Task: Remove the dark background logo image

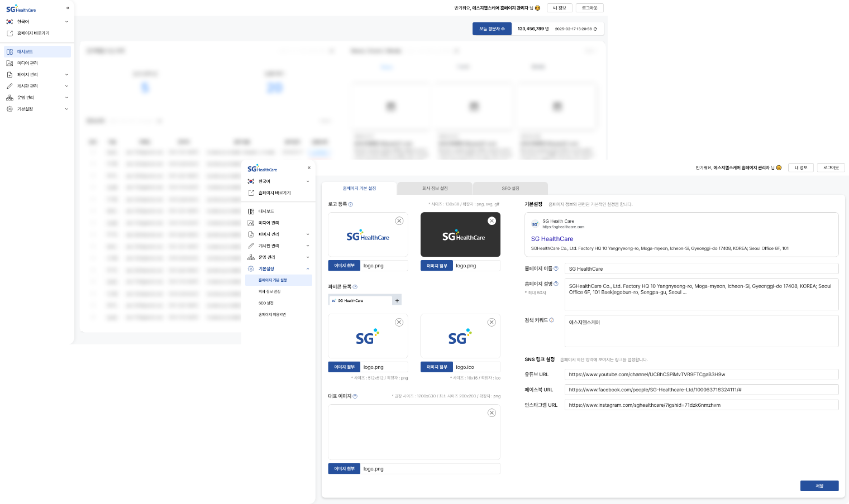Action: coord(492,221)
